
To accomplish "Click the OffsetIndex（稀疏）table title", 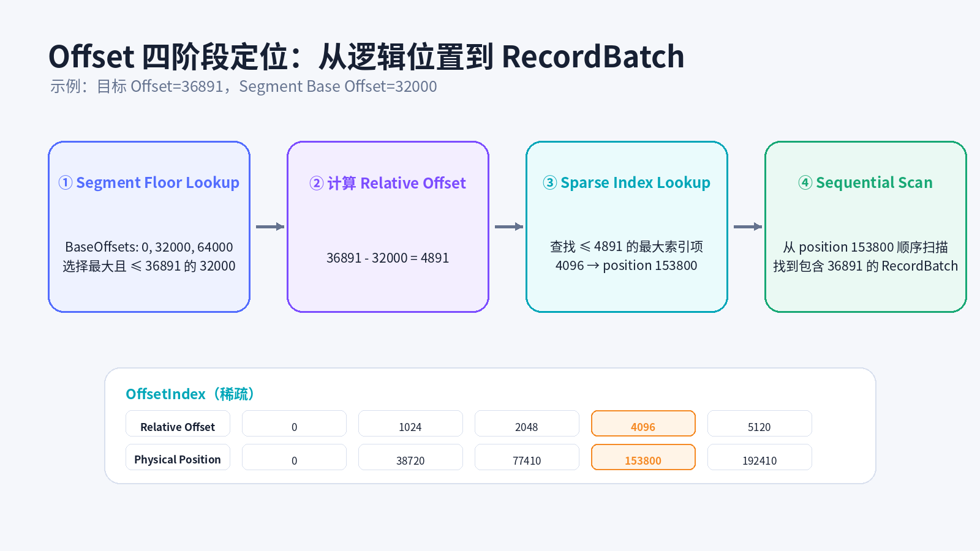I will point(190,394).
